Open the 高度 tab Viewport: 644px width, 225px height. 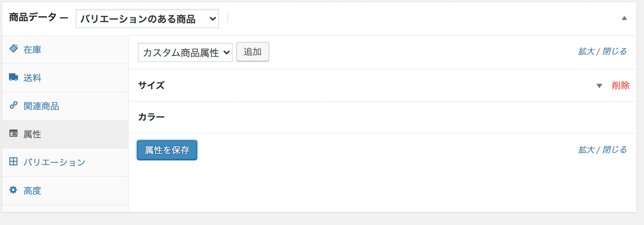[x=32, y=191]
